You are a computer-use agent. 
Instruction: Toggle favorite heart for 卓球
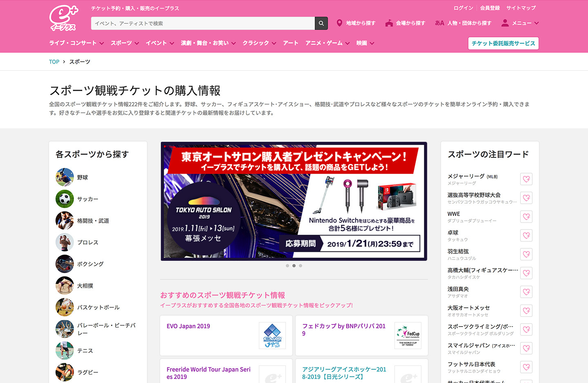click(x=526, y=235)
